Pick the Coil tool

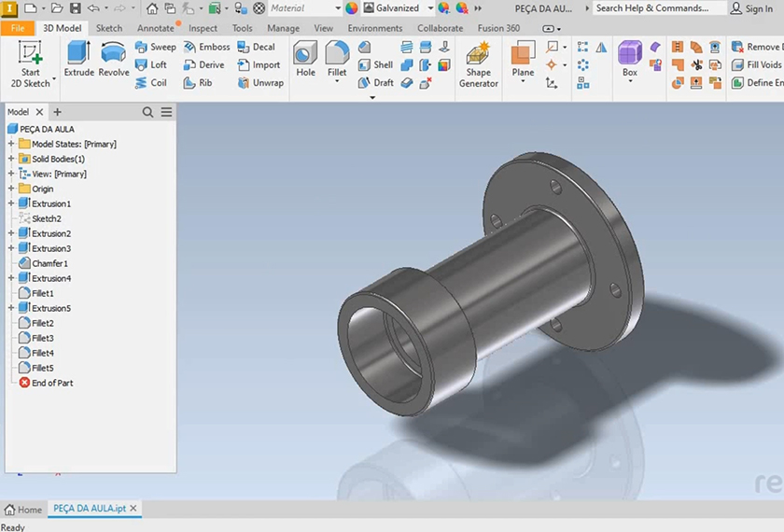click(150, 82)
